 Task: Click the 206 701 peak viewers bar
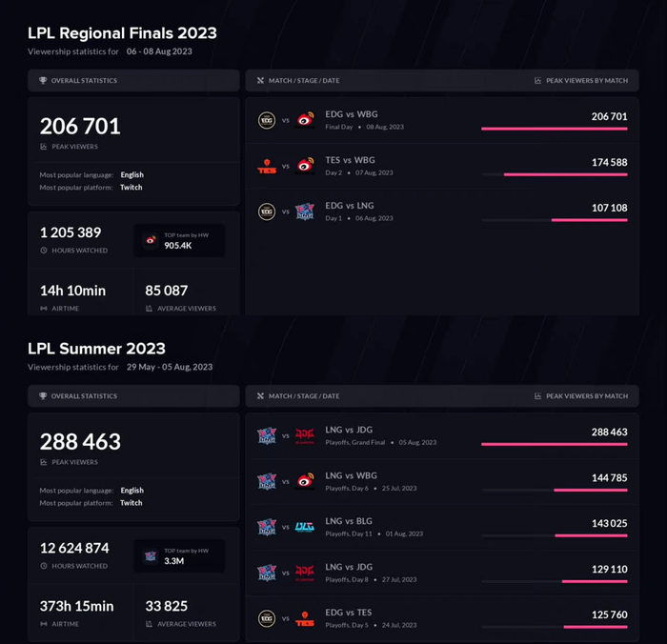554,129
